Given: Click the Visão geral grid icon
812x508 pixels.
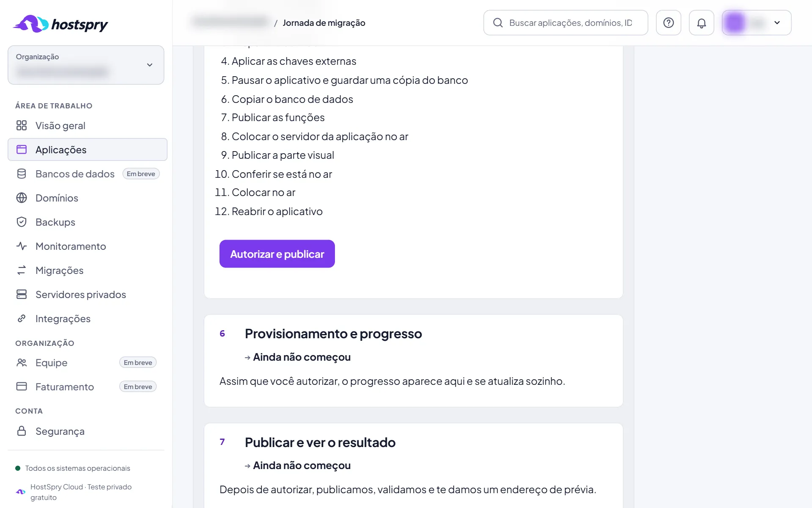Looking at the screenshot, I should [x=22, y=125].
